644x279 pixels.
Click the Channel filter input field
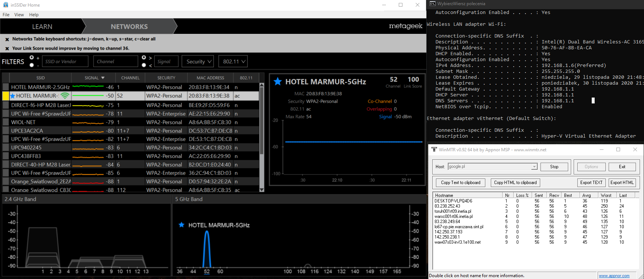click(116, 61)
